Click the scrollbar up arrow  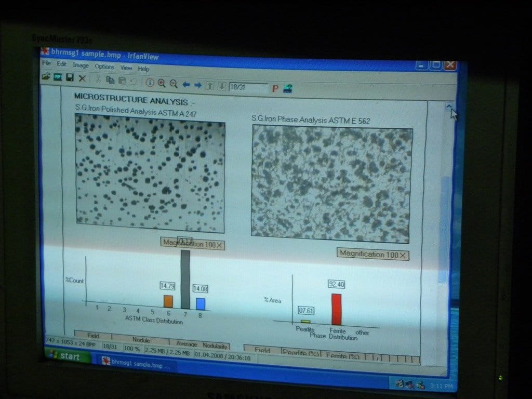point(449,107)
